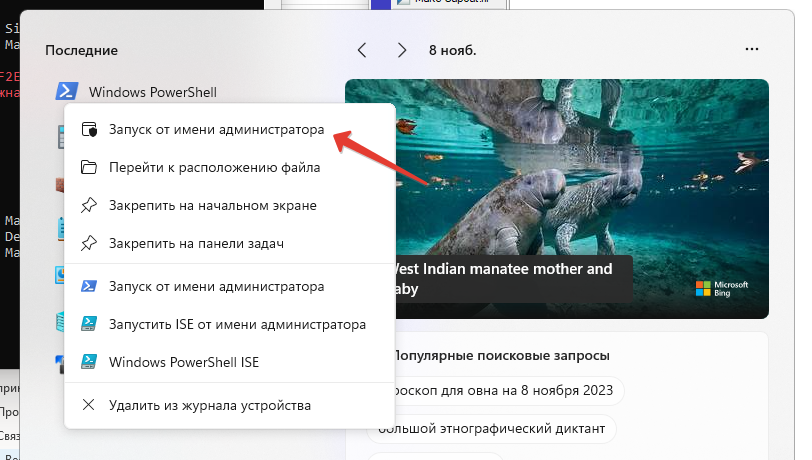Screen dimensions: 812x460
Task: Click shield icon beside first admin launch entry
Action: (x=89, y=130)
